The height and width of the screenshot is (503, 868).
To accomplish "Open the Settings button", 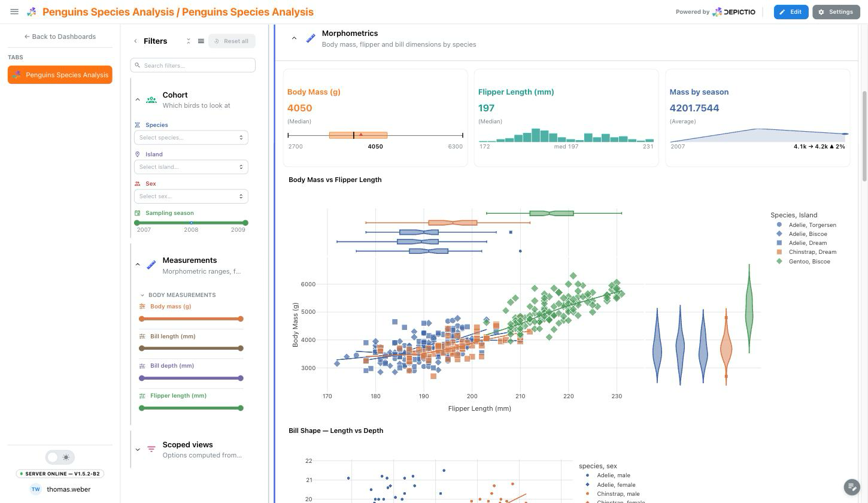I will coord(836,12).
